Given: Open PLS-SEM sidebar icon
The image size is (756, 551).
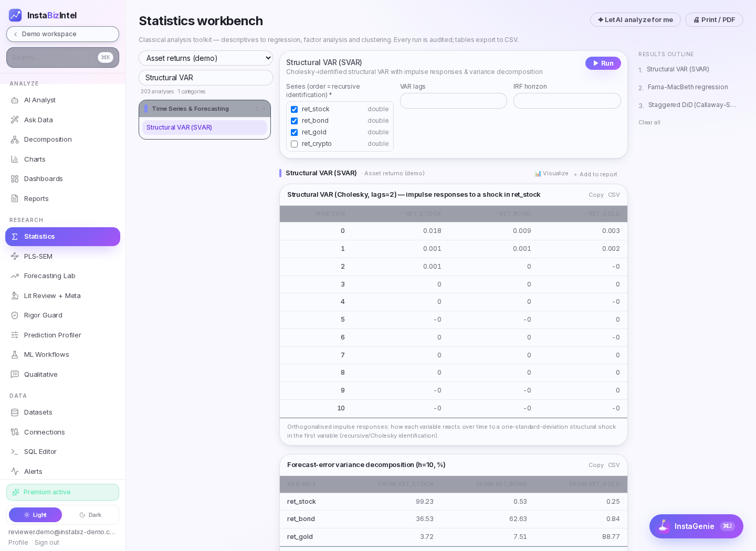Looking at the screenshot, I should (x=15, y=257).
